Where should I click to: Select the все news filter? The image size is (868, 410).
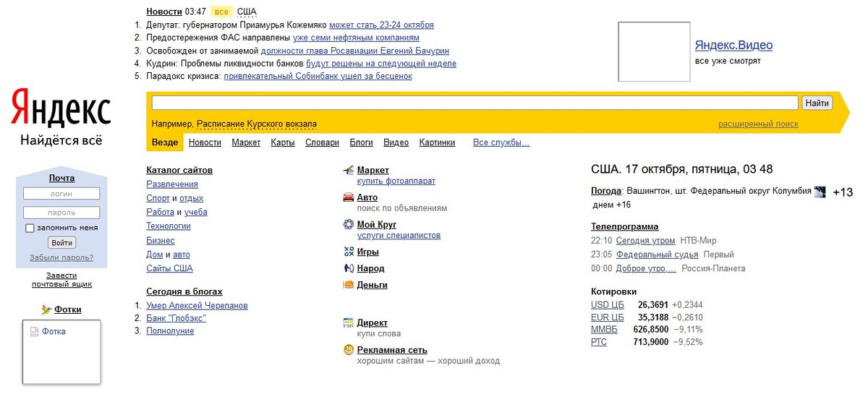click(222, 12)
